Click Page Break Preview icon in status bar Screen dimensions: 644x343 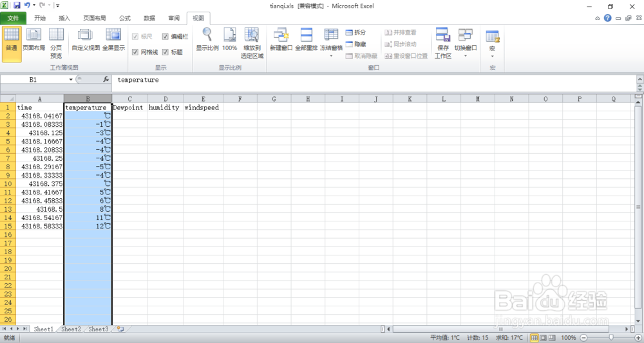(552, 338)
